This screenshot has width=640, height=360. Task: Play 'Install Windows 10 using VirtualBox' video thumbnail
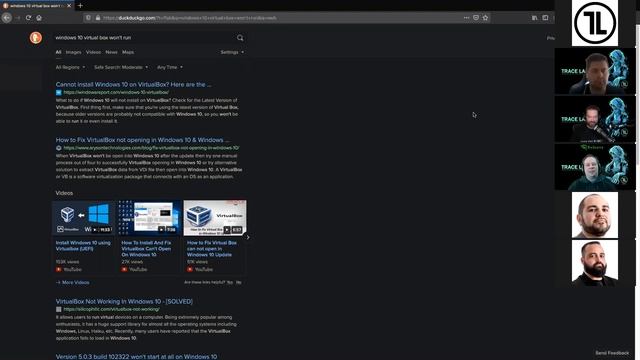[84, 218]
